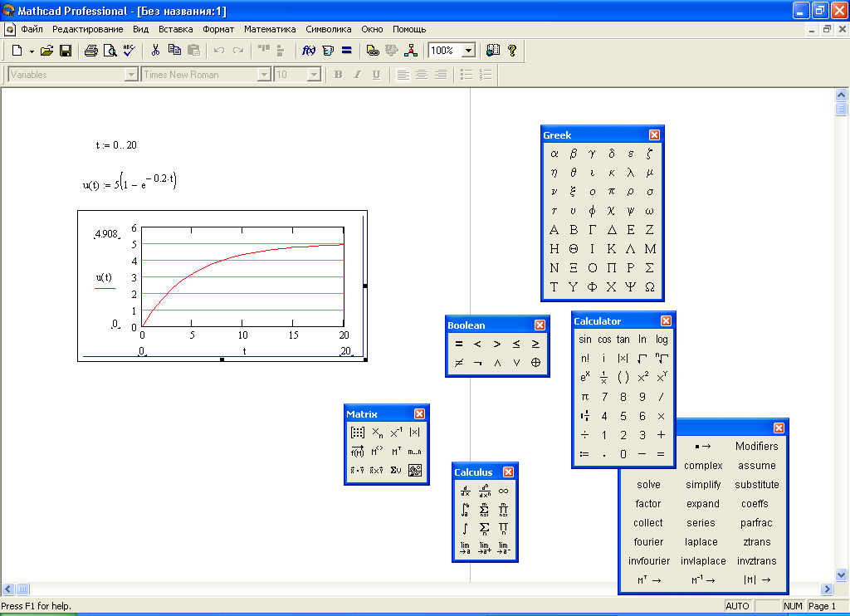Open the Вставка menu

pos(176,29)
